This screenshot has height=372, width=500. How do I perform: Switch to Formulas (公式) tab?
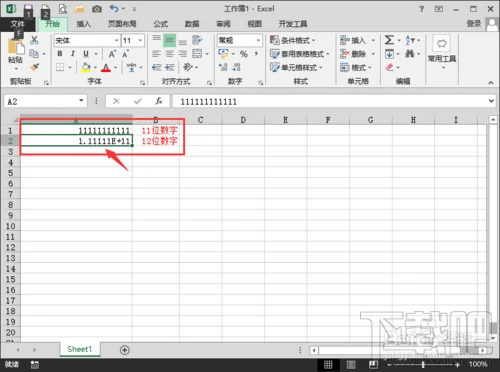pos(161,24)
